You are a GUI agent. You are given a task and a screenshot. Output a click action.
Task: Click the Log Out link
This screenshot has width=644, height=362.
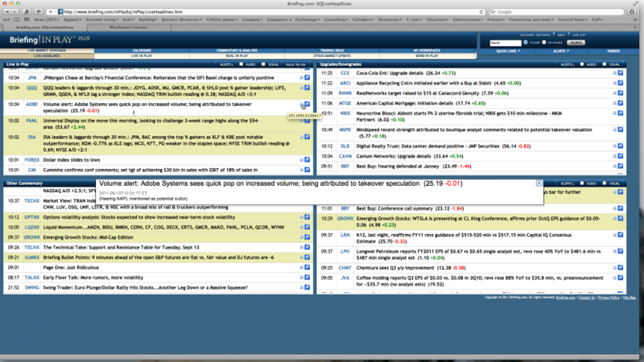tap(579, 35)
